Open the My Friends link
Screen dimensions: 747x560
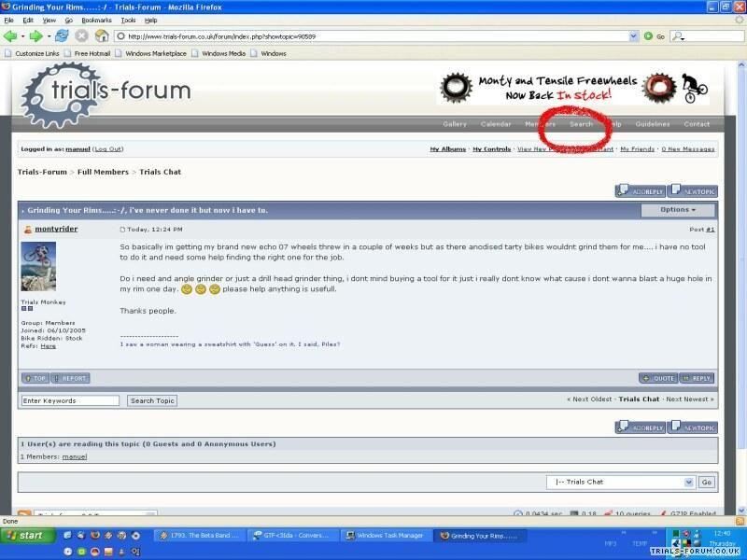637,149
